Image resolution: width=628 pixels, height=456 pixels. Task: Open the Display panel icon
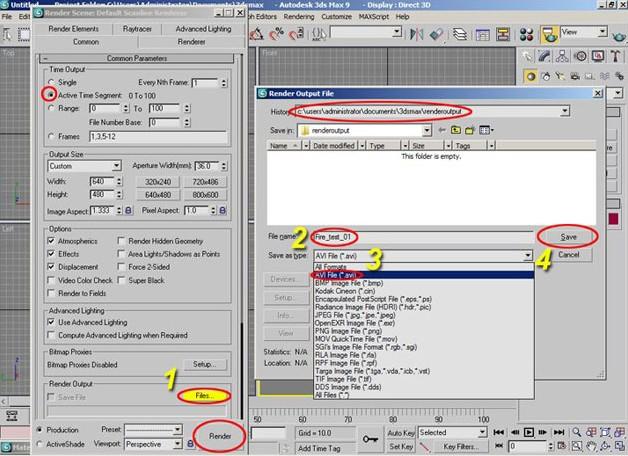[598, 56]
